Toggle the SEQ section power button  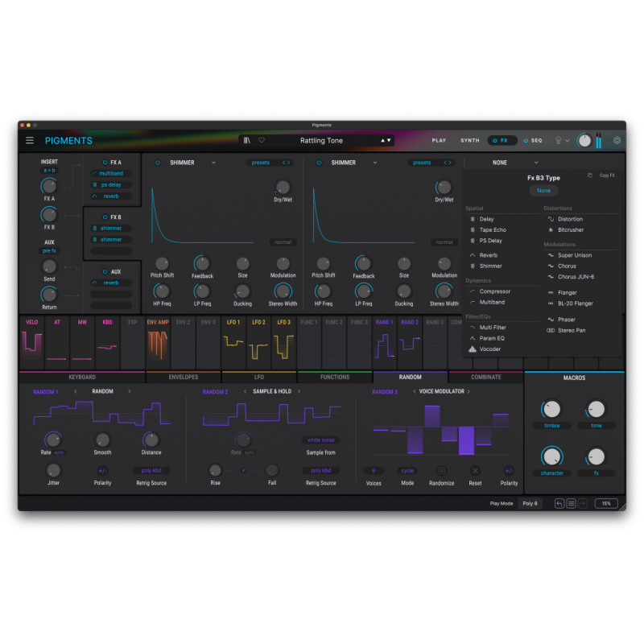click(x=526, y=140)
